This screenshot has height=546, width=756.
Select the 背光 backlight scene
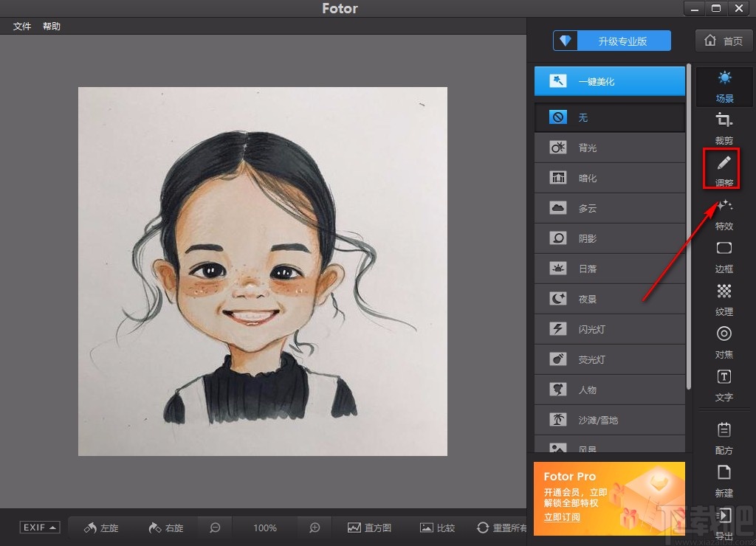coord(609,148)
